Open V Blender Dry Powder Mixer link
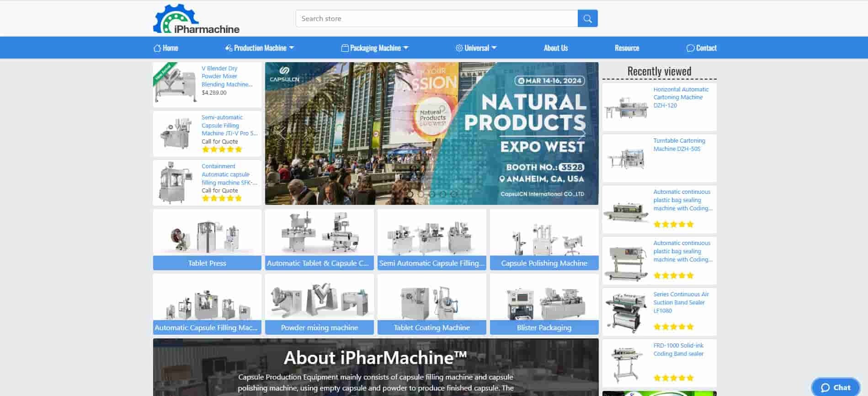868x396 pixels. [x=227, y=76]
